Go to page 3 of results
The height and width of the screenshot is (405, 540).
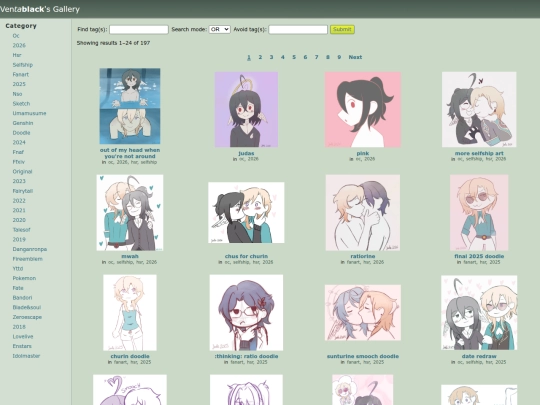pyautogui.click(x=271, y=57)
